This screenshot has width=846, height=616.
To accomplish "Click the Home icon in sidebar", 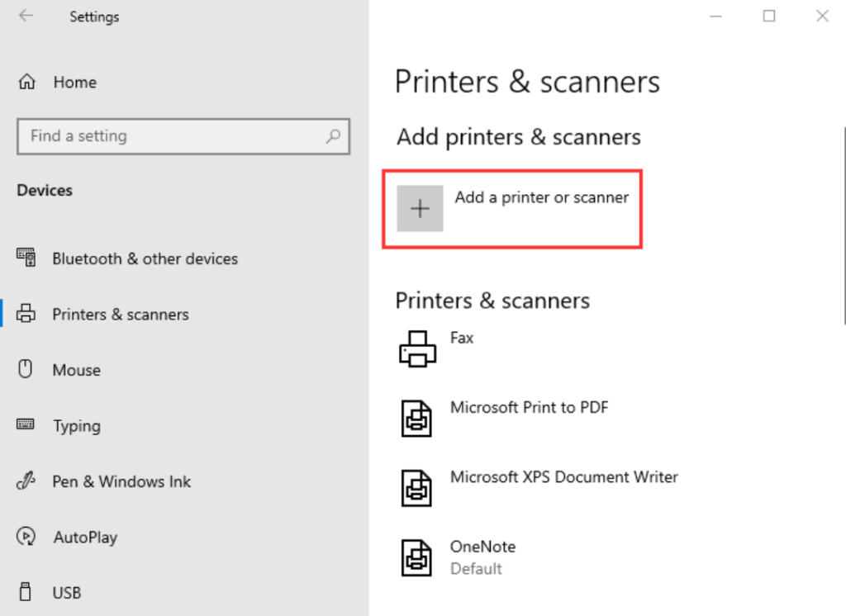I will point(27,83).
